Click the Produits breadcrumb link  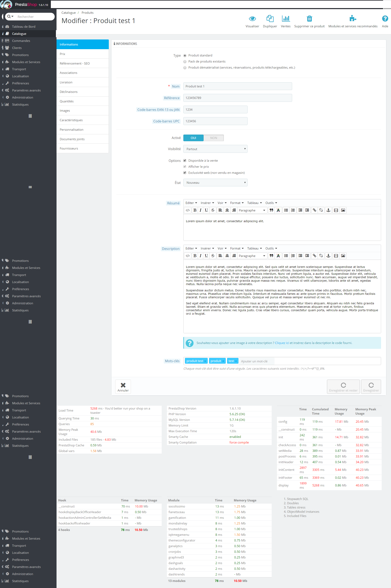click(x=88, y=13)
